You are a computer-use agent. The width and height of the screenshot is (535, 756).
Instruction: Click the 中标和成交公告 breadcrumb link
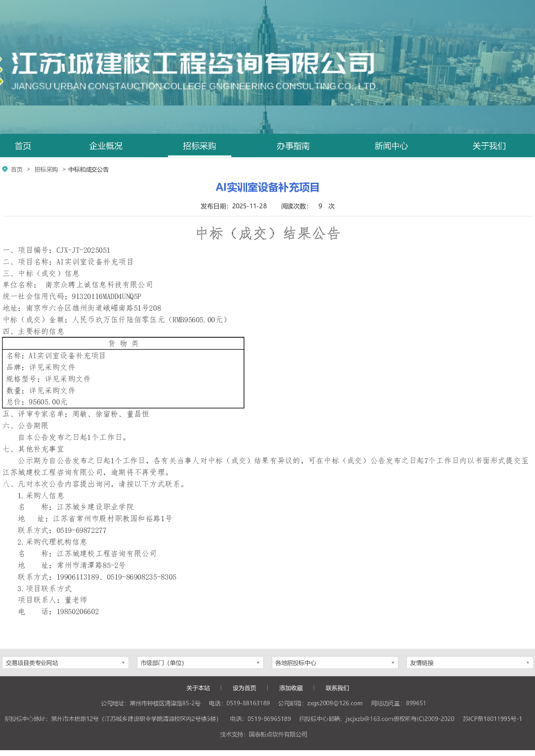88,170
